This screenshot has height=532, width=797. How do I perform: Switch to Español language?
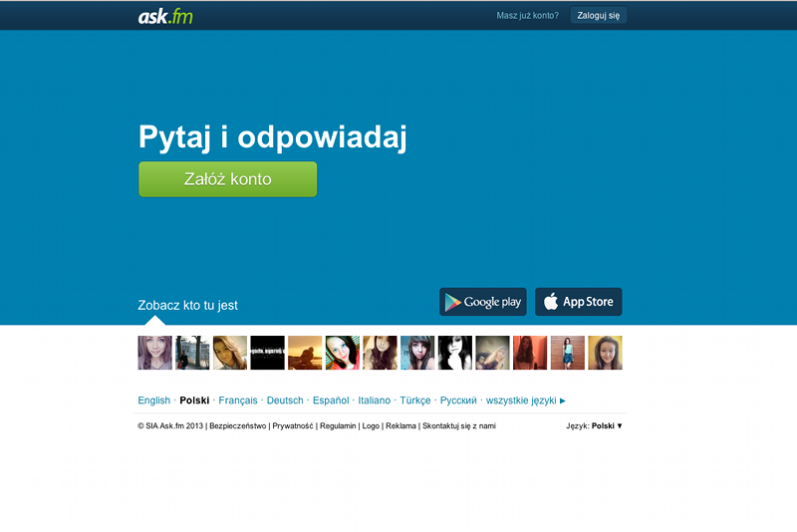pyautogui.click(x=331, y=400)
